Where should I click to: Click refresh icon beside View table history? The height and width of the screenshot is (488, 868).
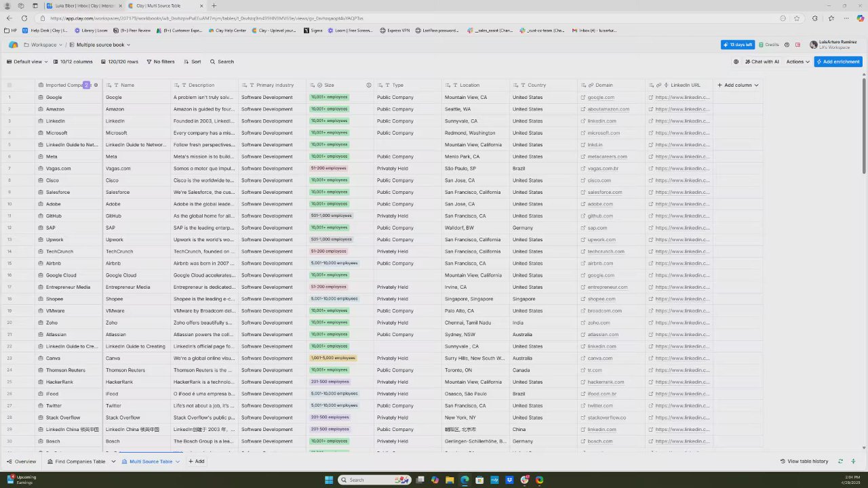coord(840,462)
